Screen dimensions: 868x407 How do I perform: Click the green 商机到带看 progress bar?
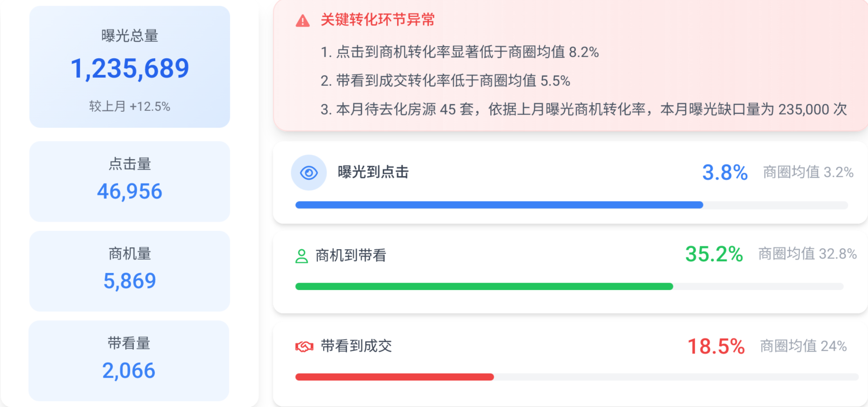point(484,286)
